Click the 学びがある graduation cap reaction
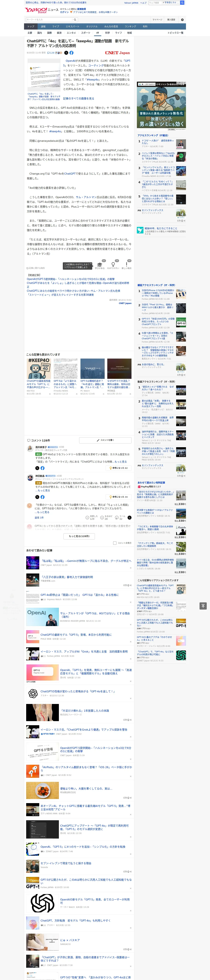 point(100,265)
